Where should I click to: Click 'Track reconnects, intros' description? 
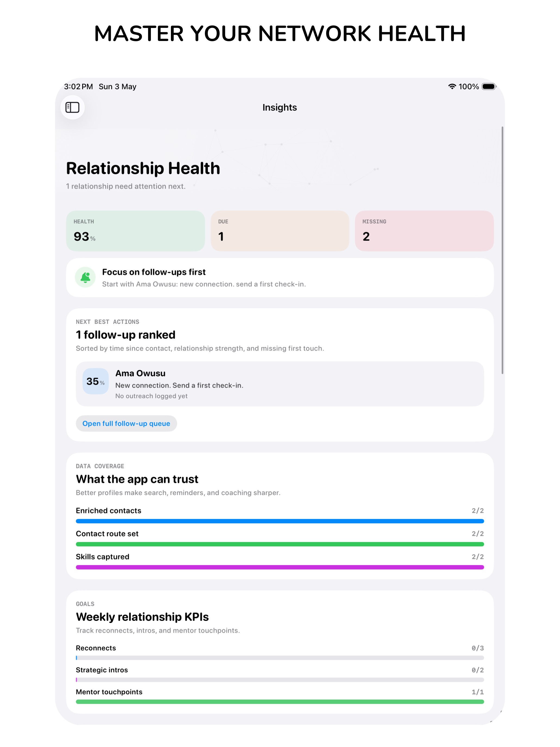[158, 631]
